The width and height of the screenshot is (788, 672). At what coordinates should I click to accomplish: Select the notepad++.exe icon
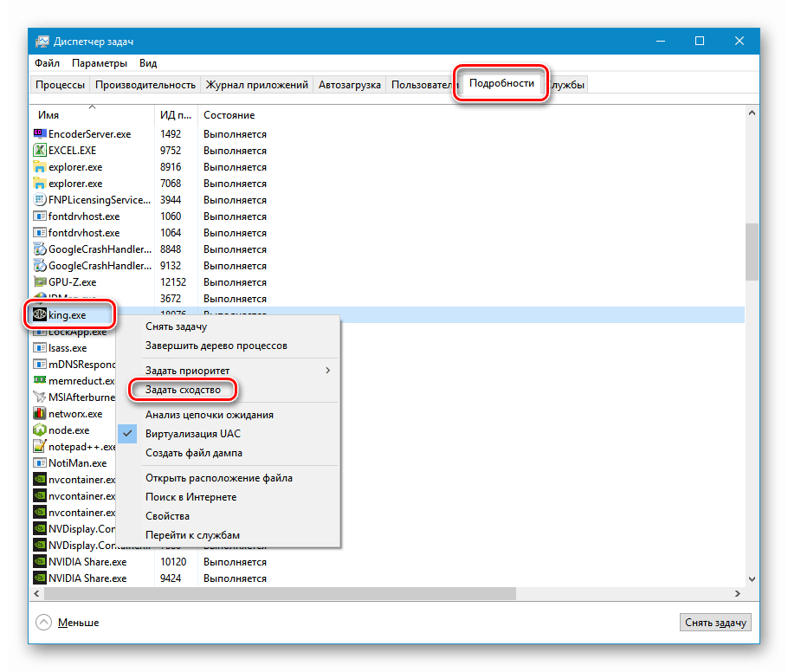click(40, 446)
